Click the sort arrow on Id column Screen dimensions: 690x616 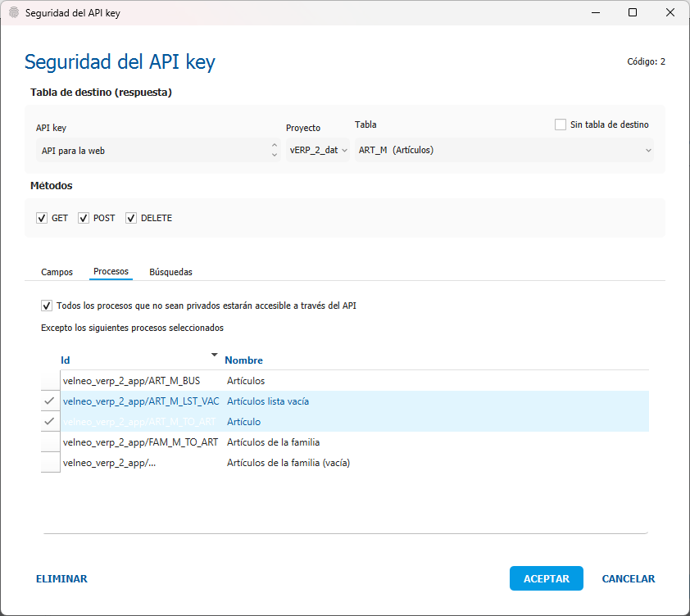pyautogui.click(x=215, y=355)
